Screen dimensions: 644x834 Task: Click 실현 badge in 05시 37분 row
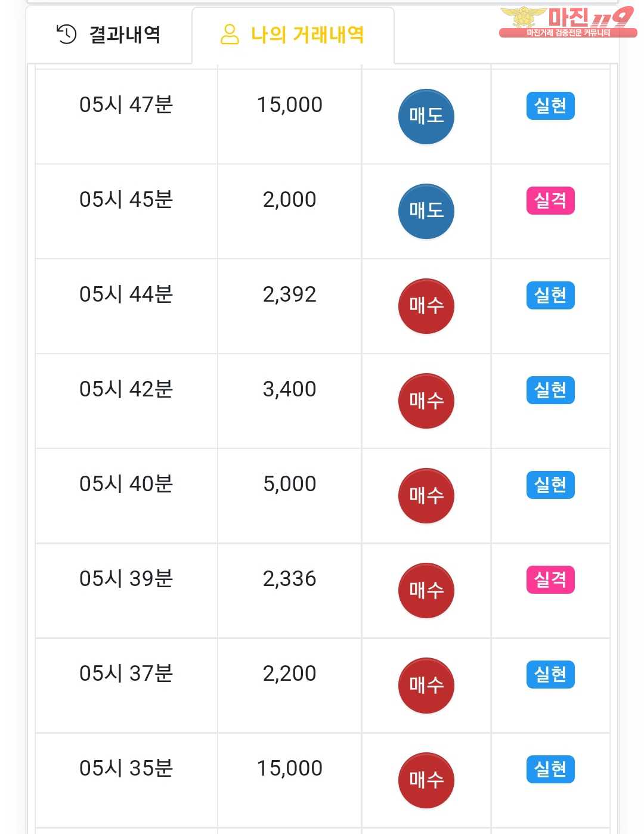550,674
